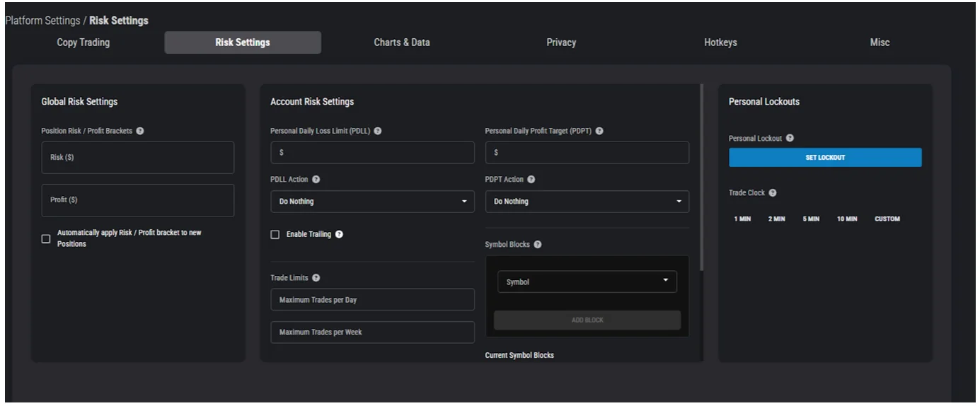Enable automatically apply Risk / Profit bracket checkbox
The width and height of the screenshot is (980, 406).
point(46,238)
